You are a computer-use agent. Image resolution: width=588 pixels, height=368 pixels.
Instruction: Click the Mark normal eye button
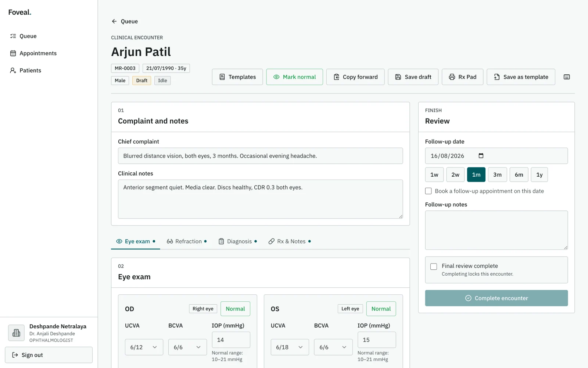click(x=294, y=77)
